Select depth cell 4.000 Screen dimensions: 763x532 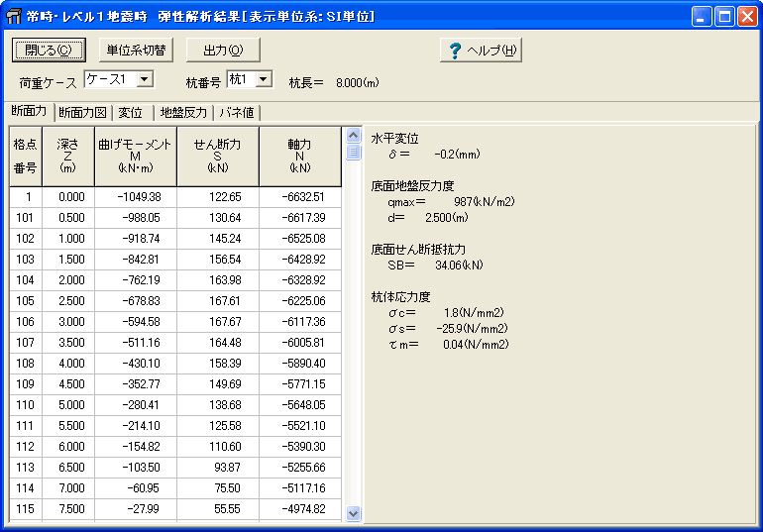pyautogui.click(x=68, y=364)
